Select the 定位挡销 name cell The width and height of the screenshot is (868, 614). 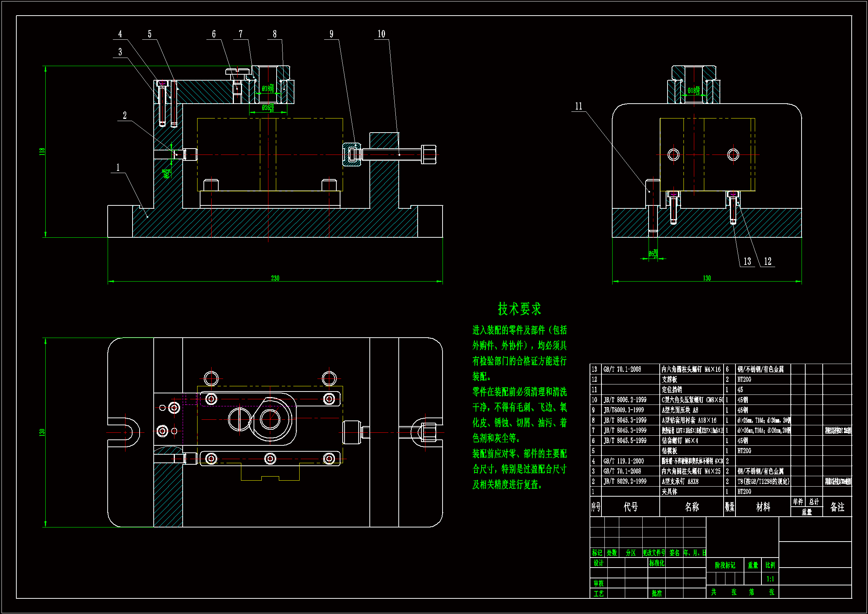pos(672,390)
